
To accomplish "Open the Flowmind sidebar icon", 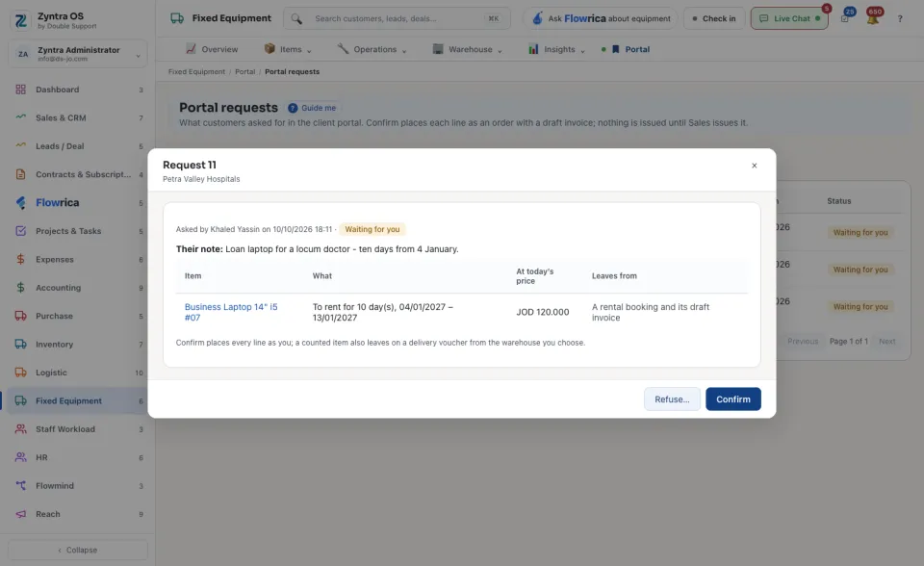I will click(20, 485).
